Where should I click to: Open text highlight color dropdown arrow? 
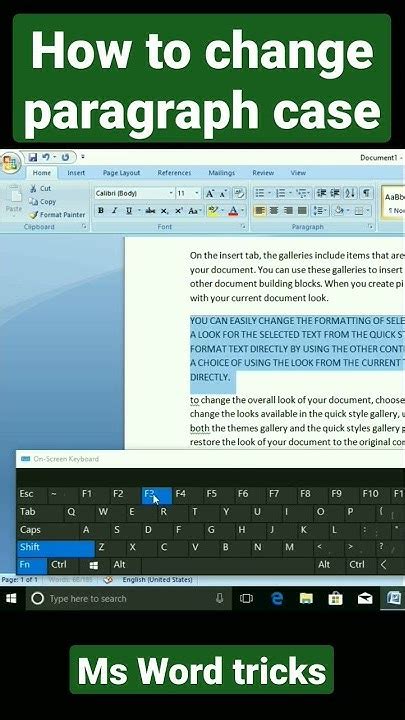[x=222, y=211]
